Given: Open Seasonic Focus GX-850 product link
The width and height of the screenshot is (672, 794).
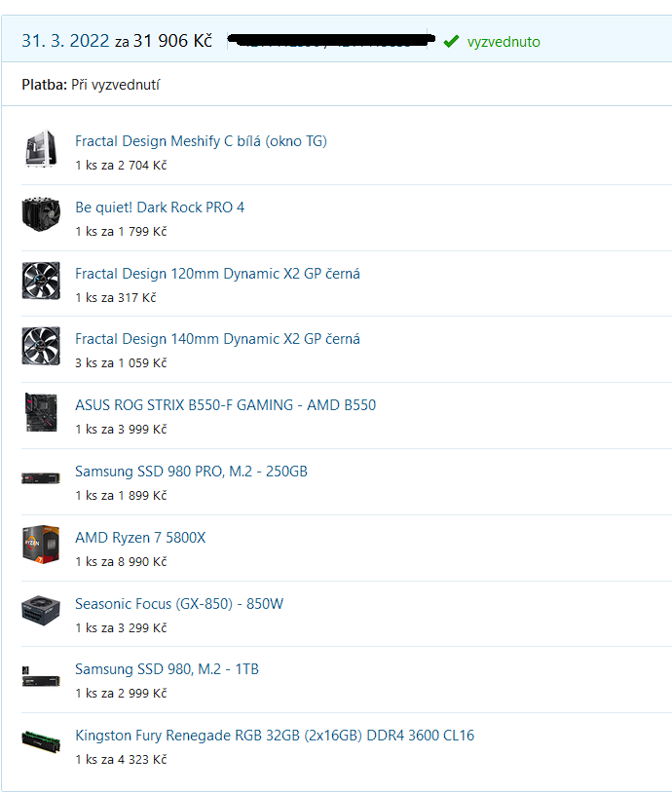Looking at the screenshot, I should click(x=179, y=604).
